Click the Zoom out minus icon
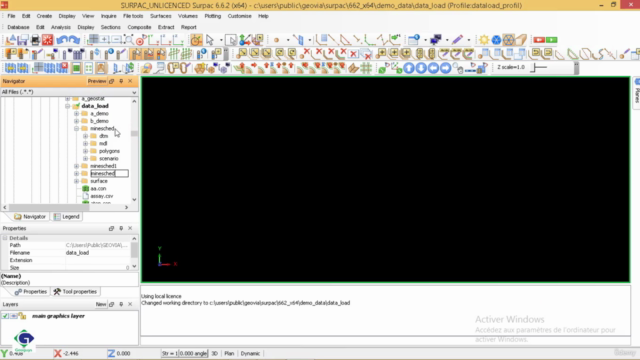This screenshot has width=640, height=360. [116, 40]
